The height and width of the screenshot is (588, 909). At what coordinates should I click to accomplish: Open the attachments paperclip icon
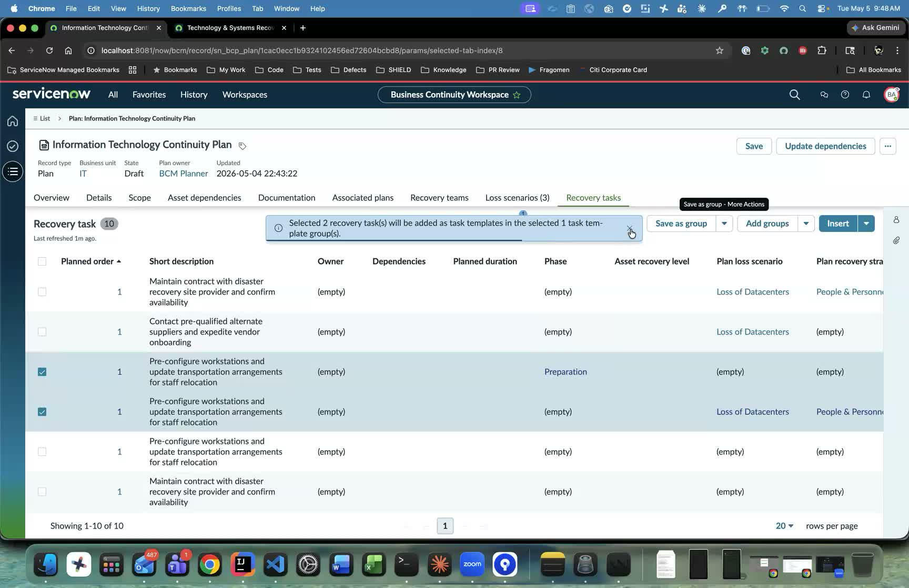pyautogui.click(x=896, y=240)
